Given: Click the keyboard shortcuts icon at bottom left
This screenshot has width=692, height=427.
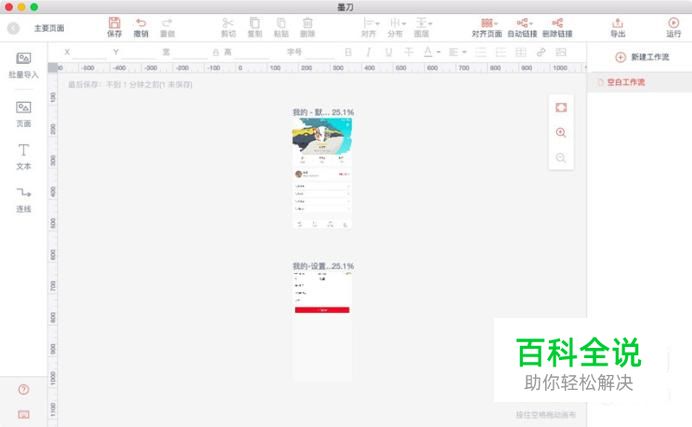Looking at the screenshot, I should (23, 414).
